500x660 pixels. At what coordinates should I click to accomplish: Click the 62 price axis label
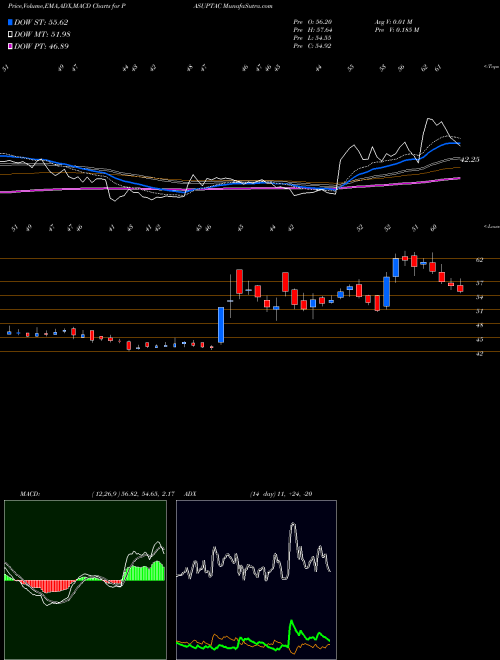click(479, 260)
